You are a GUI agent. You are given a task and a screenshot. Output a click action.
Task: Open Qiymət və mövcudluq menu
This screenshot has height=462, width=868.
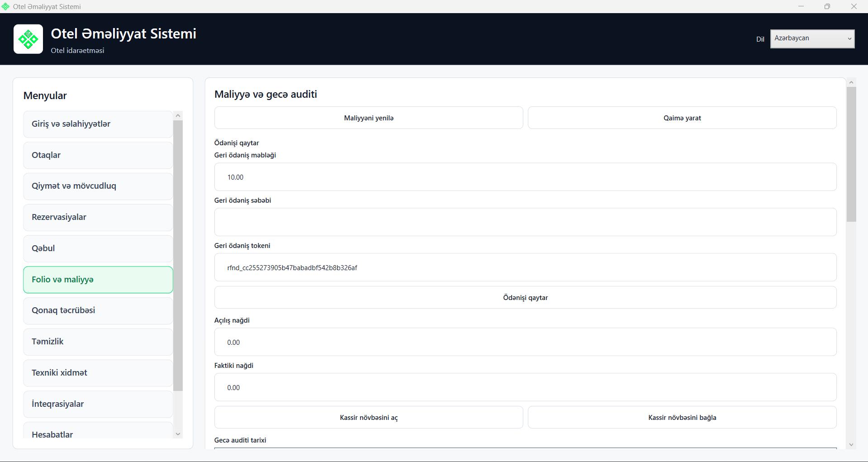(x=98, y=186)
